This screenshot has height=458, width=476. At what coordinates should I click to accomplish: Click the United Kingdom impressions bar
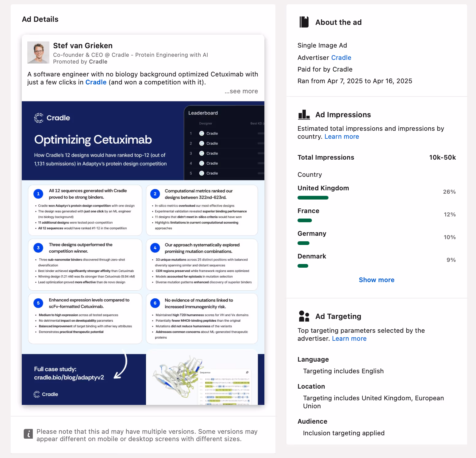[x=313, y=197]
